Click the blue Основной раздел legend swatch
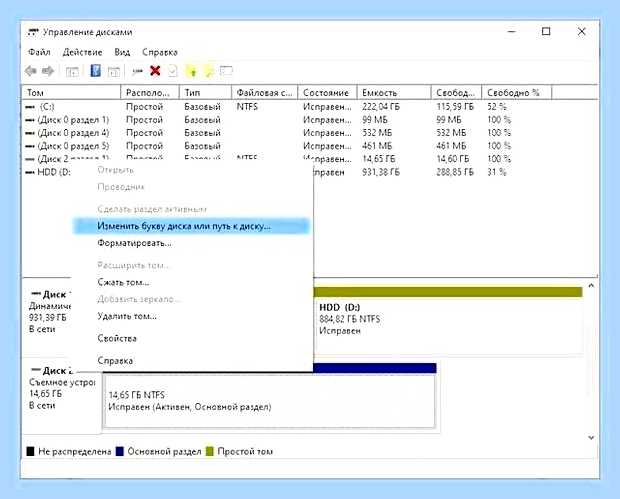 point(120,451)
